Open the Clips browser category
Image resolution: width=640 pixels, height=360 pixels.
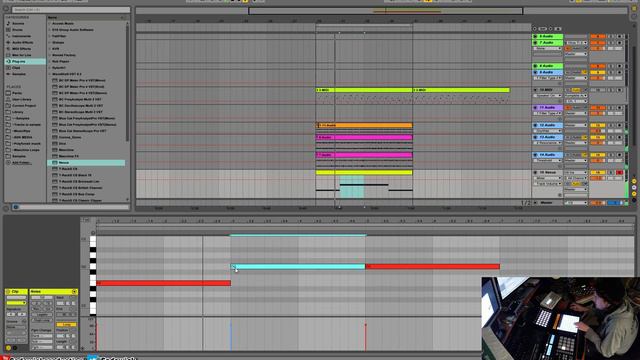coord(16,68)
